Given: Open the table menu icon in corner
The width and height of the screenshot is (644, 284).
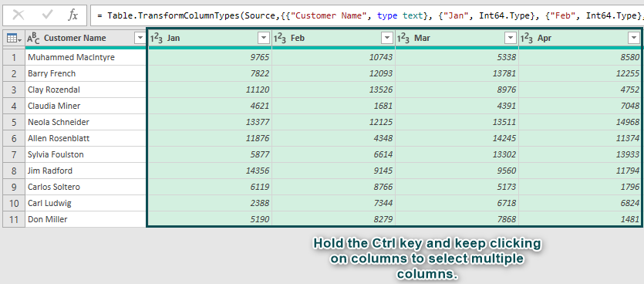Looking at the screenshot, I should point(13,39).
